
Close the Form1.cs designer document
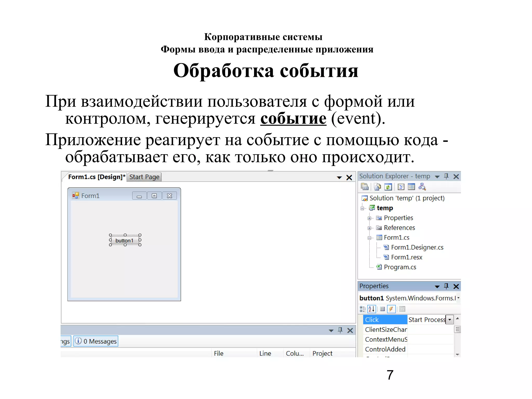tap(349, 178)
